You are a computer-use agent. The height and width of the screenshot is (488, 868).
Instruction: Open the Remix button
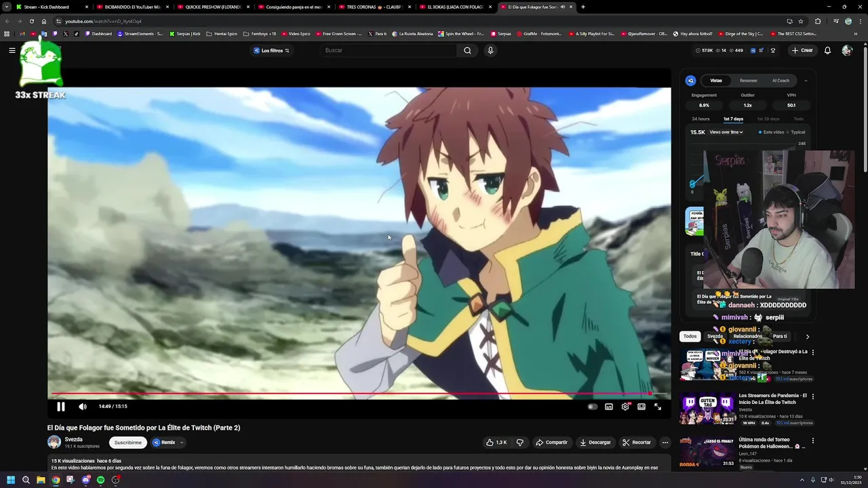coord(164,443)
